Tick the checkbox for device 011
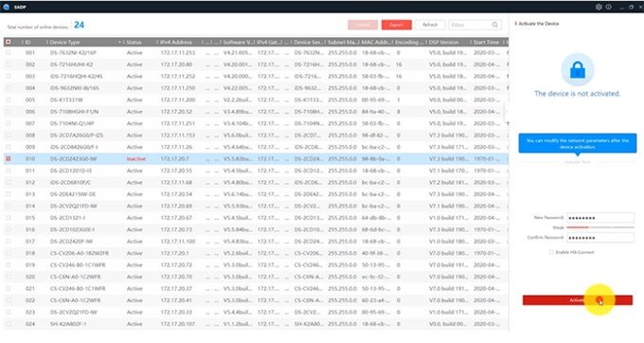This screenshot has width=644, height=343. (x=9, y=171)
